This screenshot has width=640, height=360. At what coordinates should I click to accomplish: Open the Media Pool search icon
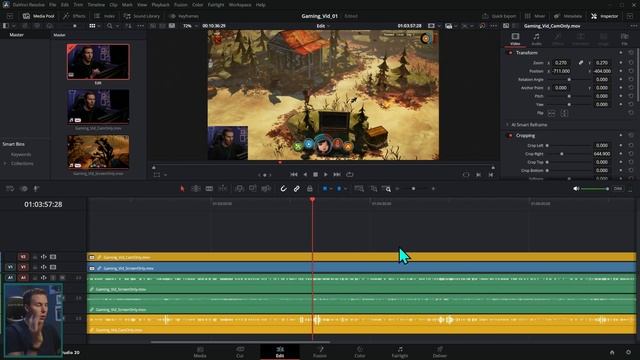(x=109, y=26)
